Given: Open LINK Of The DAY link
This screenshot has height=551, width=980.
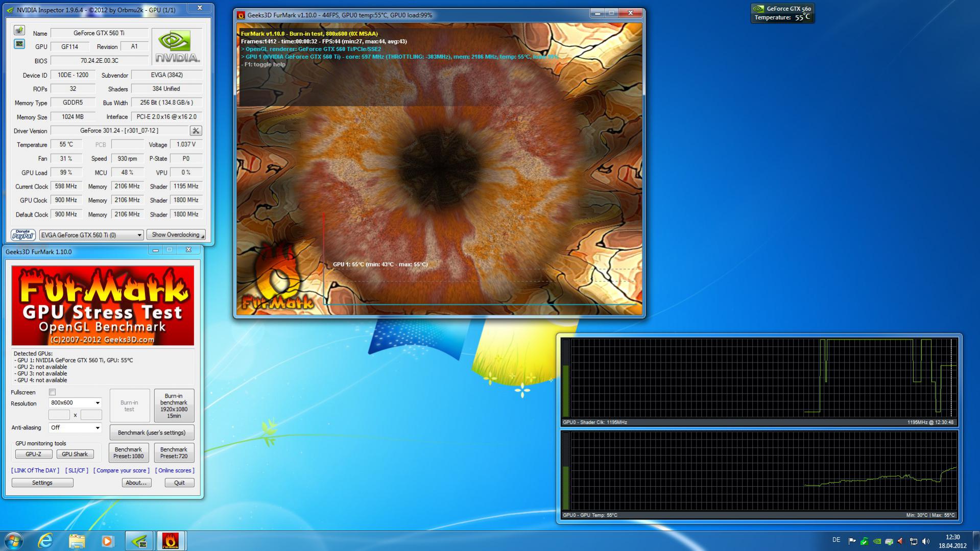Looking at the screenshot, I should [35, 470].
